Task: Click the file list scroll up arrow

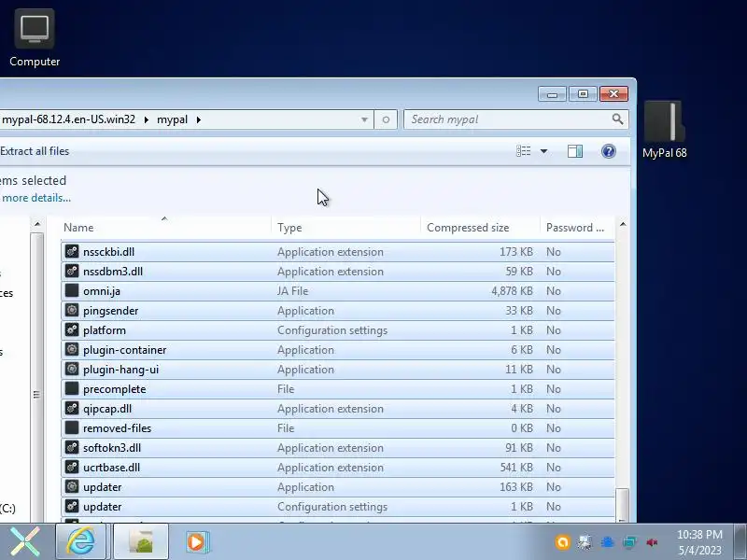Action: point(623,224)
